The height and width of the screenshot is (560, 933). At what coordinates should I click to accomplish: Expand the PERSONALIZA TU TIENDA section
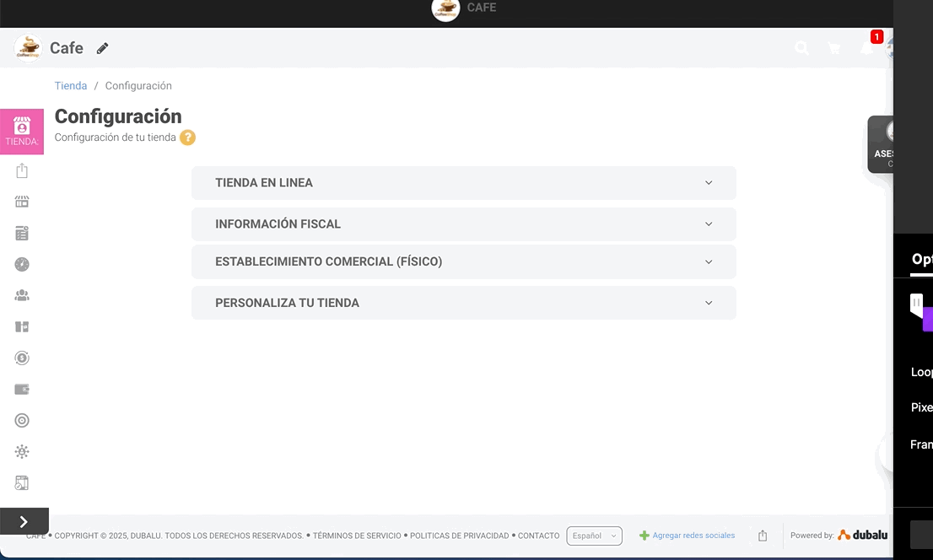(x=463, y=303)
